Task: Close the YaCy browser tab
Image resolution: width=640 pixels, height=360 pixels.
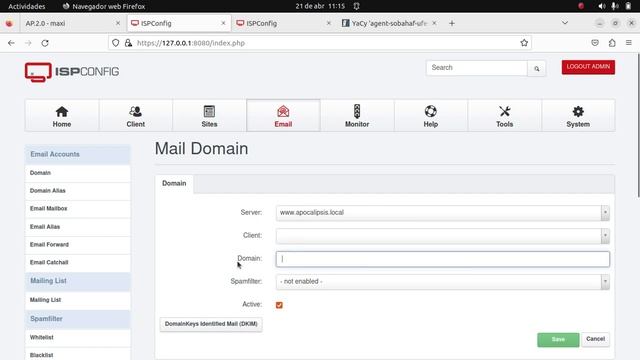Action: pyautogui.click(x=434, y=23)
